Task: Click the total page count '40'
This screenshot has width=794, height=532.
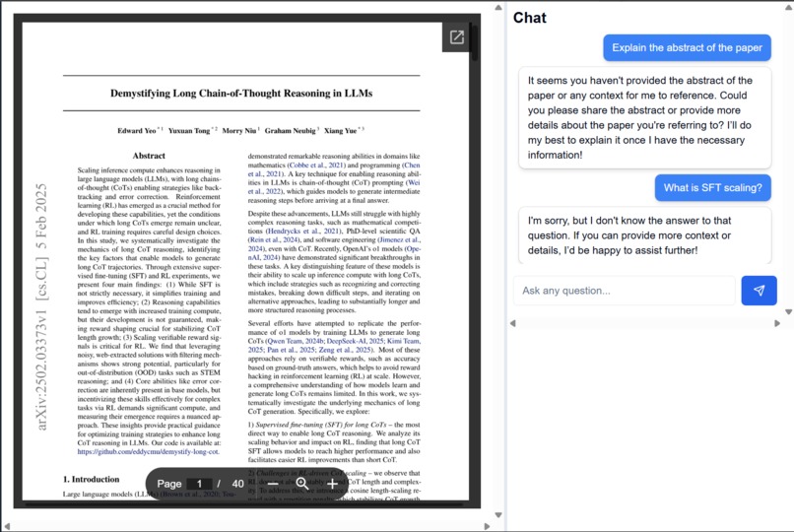Action: (x=237, y=484)
